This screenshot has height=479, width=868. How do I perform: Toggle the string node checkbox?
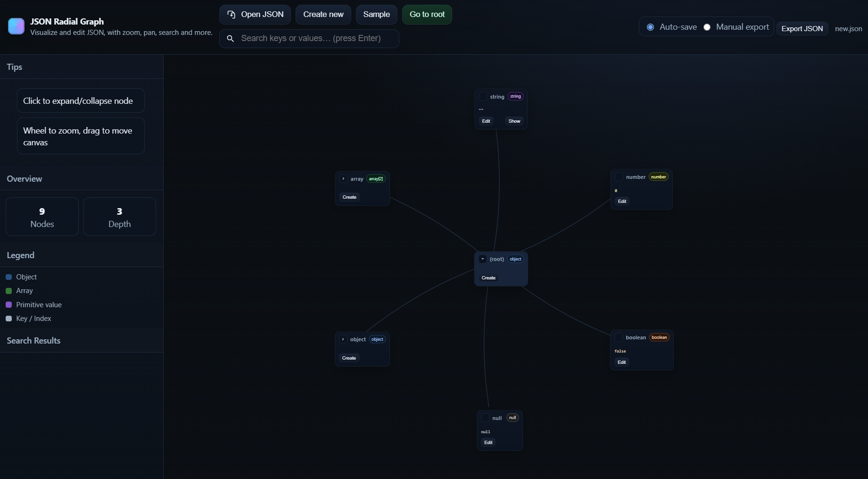483,97
